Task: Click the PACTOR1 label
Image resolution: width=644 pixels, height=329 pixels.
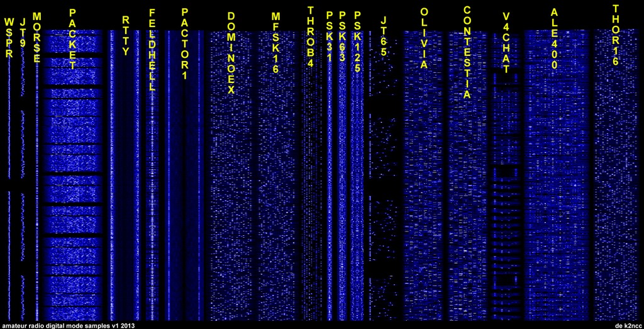Action: pos(184,44)
